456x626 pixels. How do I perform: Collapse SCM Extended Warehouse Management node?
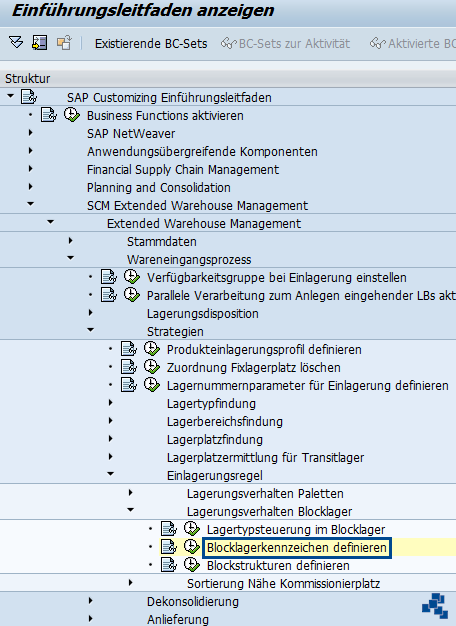coord(30,204)
